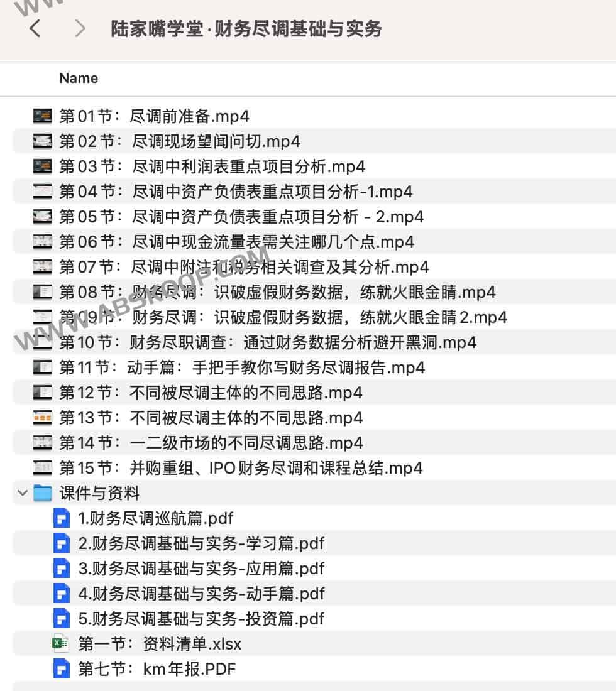Click window title 陆家嘴学堂·财务尽调基础与实务
616x691 pixels.
tap(246, 29)
